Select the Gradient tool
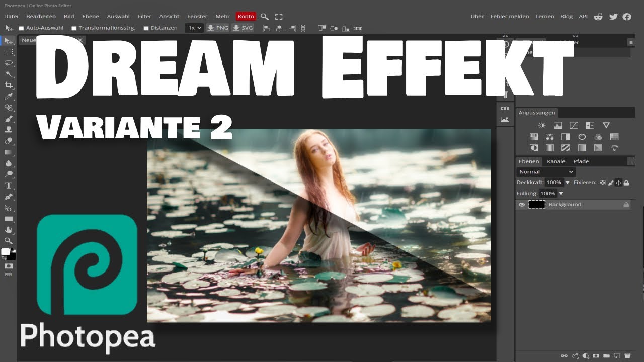 pos(9,152)
